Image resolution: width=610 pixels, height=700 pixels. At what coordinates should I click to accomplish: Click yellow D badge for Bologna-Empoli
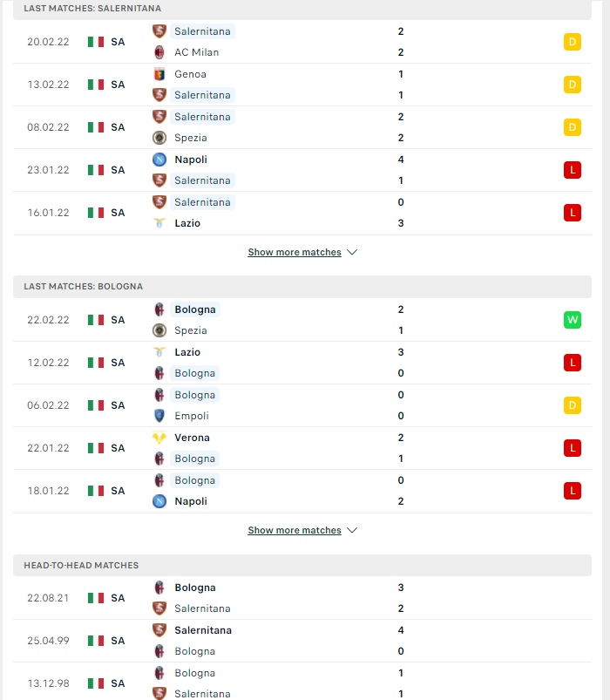573,405
